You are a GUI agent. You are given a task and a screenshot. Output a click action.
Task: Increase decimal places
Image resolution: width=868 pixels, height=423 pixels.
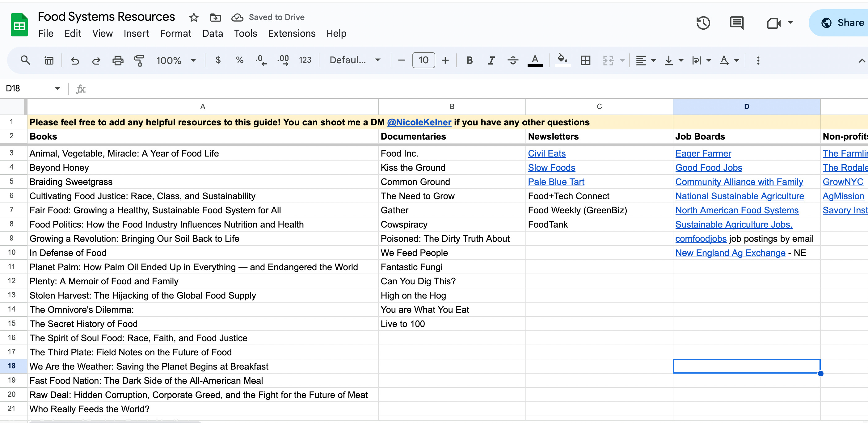click(x=283, y=60)
